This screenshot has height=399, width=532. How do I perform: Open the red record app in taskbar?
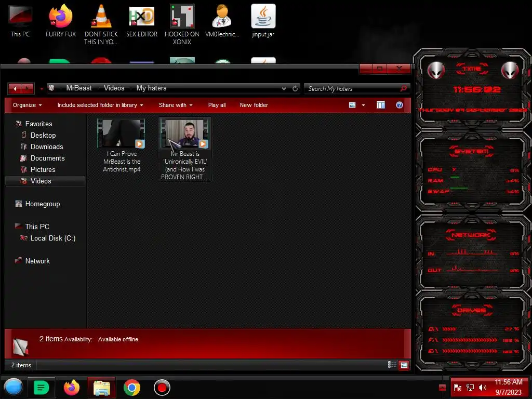[162, 388]
